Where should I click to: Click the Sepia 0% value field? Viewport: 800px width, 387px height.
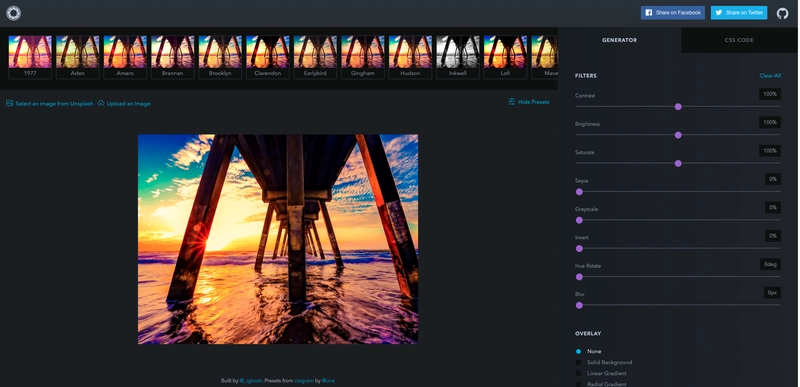click(772, 179)
